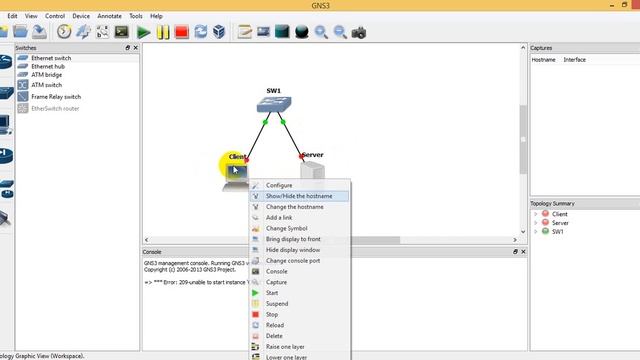This screenshot has height=360, width=640.
Task: Choose Delete from context menu
Action: 299,336
